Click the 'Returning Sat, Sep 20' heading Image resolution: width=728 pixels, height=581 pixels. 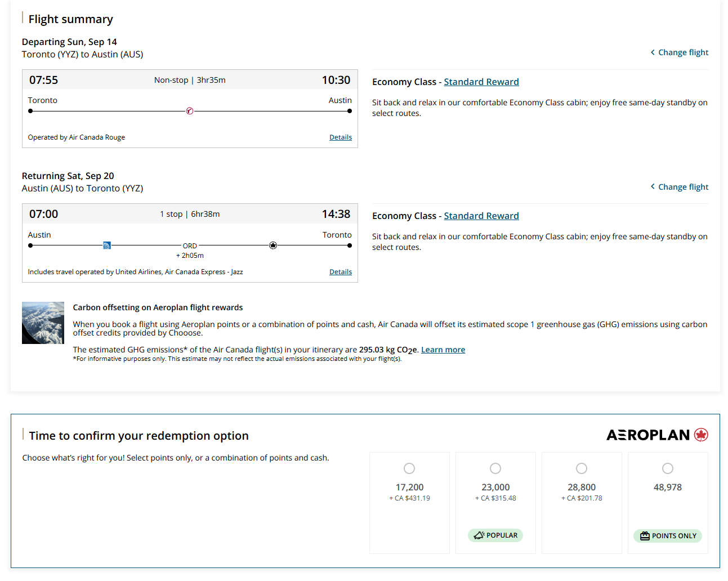[x=68, y=176]
